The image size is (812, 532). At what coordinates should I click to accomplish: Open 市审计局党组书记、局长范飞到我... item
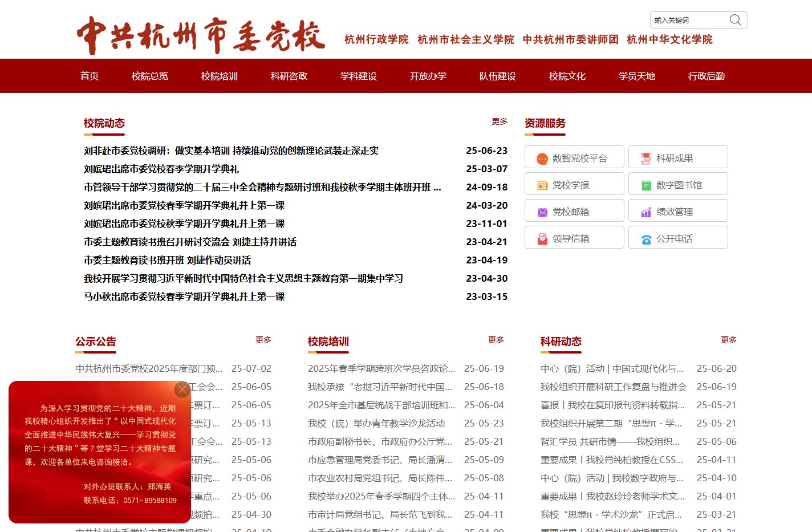[380, 514]
